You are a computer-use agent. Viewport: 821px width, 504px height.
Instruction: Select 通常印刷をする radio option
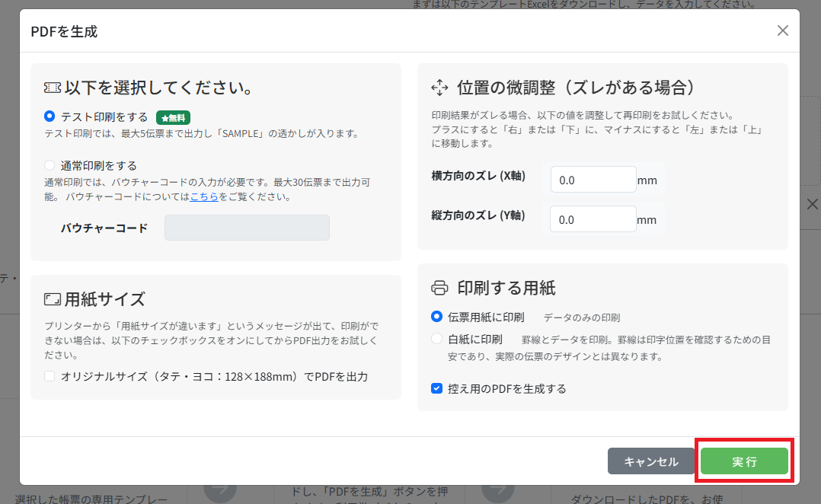tap(50, 165)
